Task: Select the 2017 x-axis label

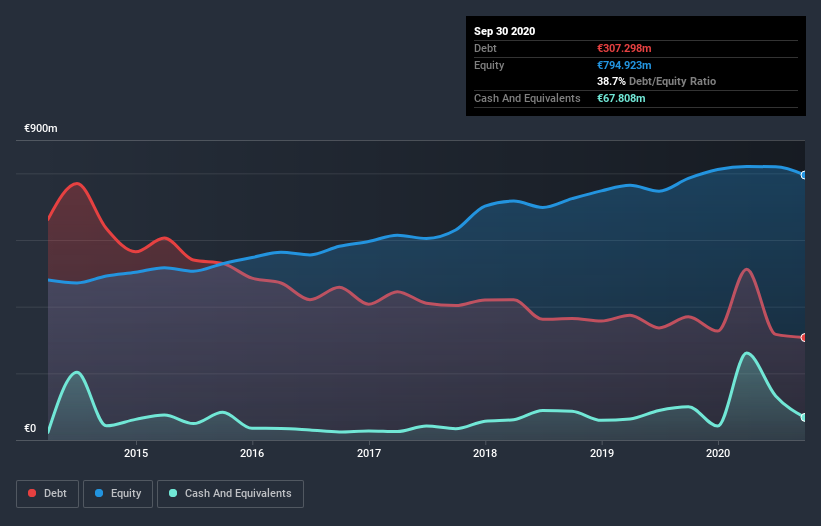Action: tap(369, 453)
